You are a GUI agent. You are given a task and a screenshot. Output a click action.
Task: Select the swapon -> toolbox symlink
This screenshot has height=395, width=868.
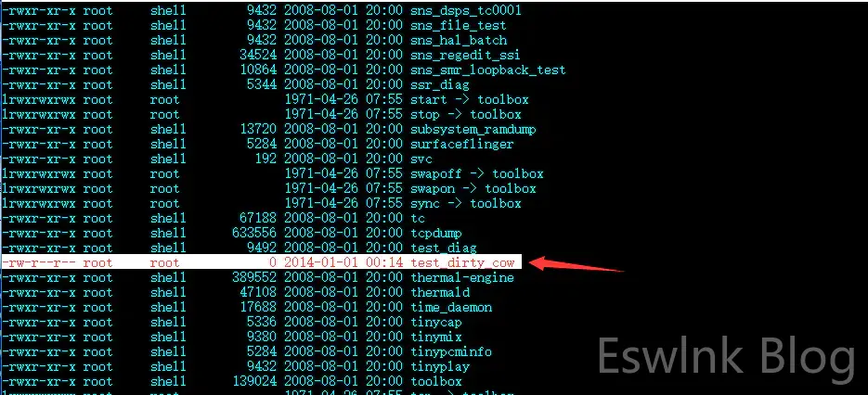(x=473, y=188)
